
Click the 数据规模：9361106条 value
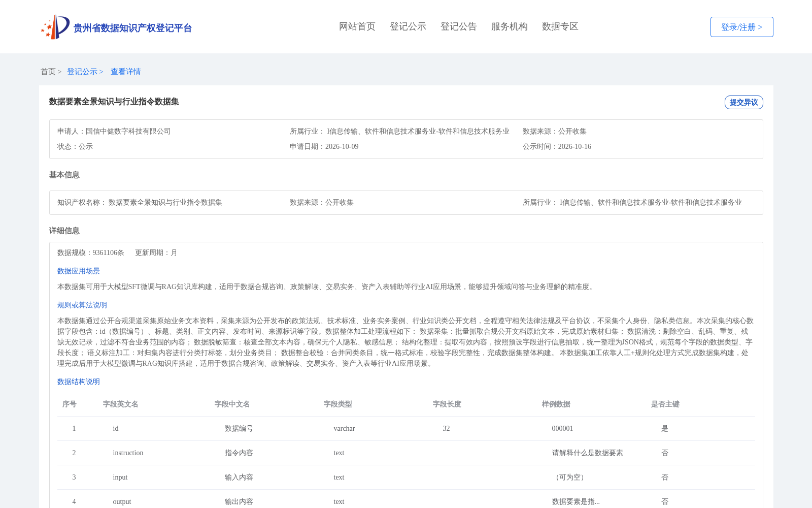coord(91,252)
